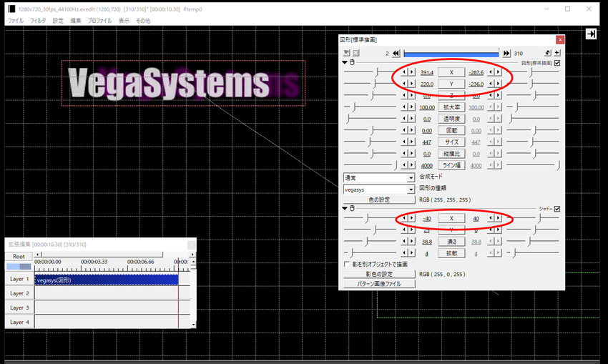The width and height of the screenshot is (608, 364).
Task: Decrease left 拡散 value 4 with arrow
Action: (x=404, y=252)
